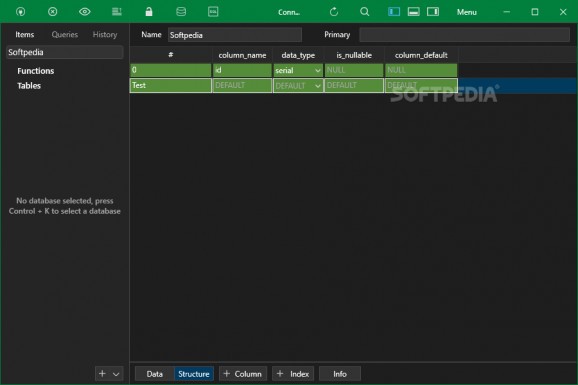Close the application window
The width and height of the screenshot is (578, 385).
coord(563,12)
